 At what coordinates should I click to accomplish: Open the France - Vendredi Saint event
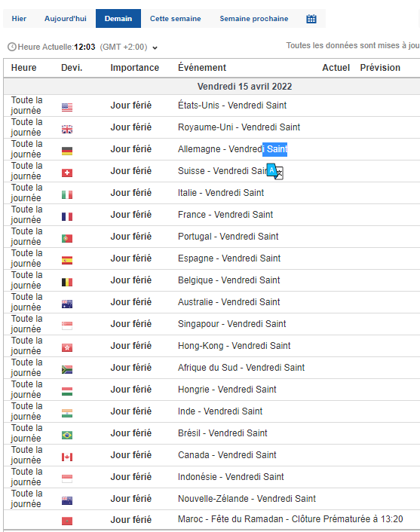click(x=225, y=215)
